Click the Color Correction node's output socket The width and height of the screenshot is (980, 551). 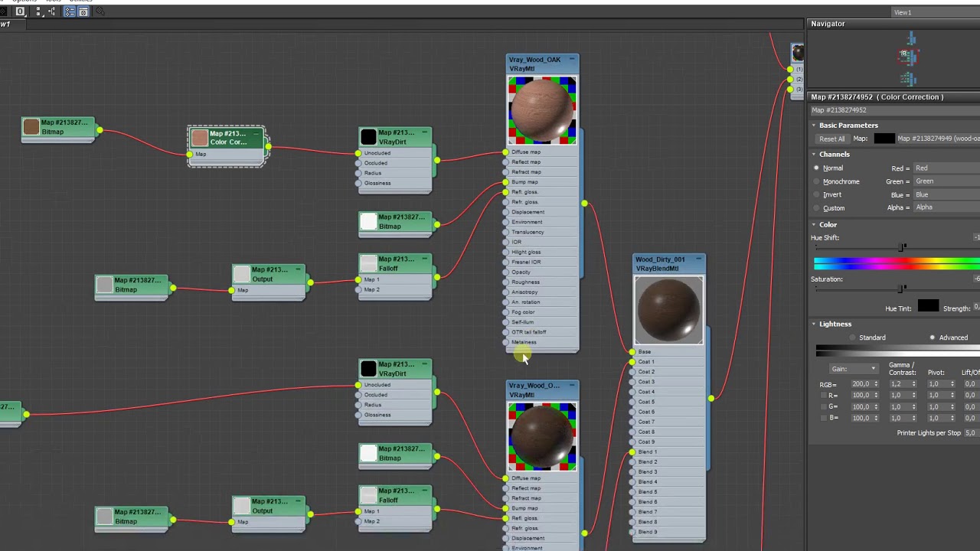pyautogui.click(x=267, y=145)
